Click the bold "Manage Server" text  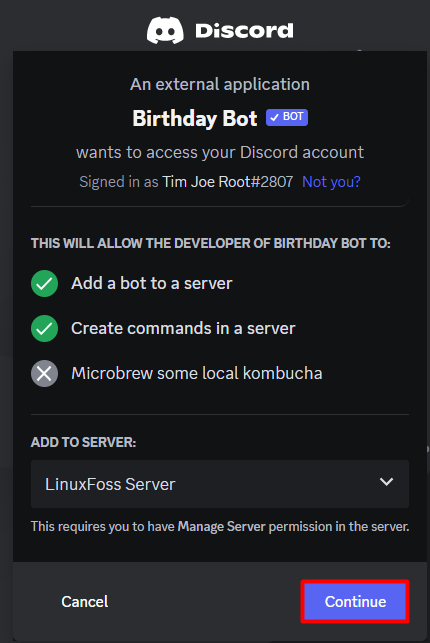tap(221, 527)
